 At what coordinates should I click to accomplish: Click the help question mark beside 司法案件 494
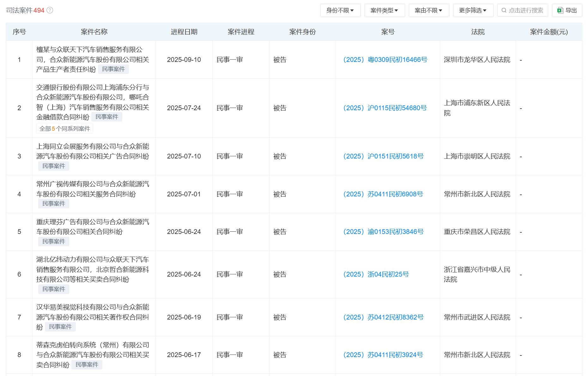click(50, 10)
